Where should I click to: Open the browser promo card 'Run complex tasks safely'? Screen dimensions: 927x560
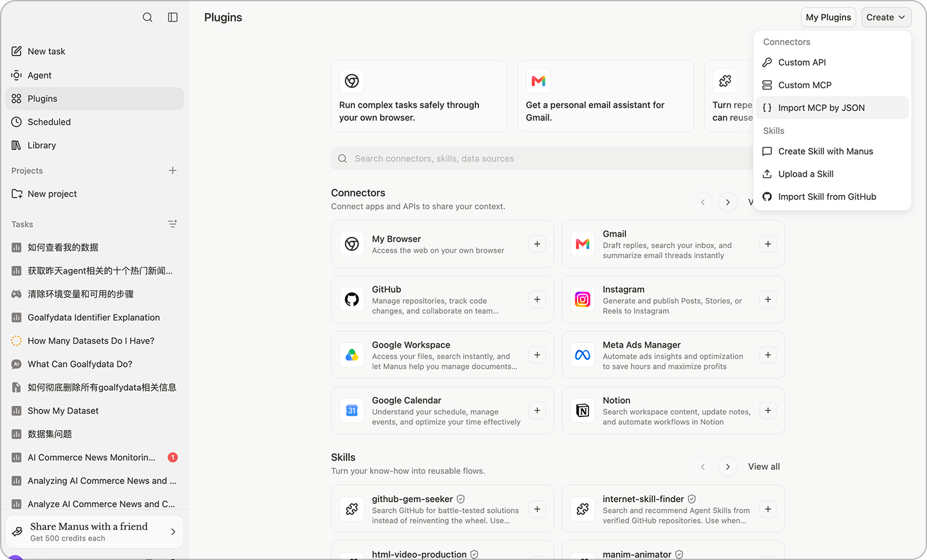419,96
